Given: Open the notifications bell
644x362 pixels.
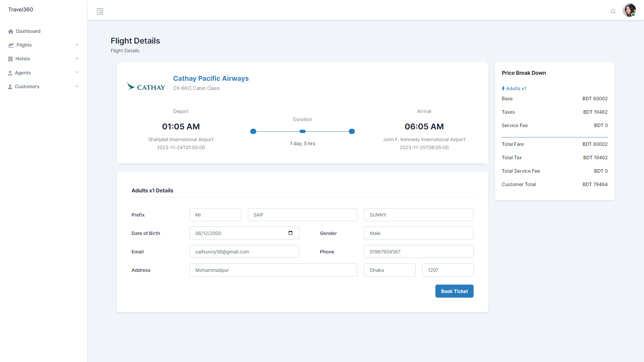Looking at the screenshot, I should [x=613, y=11].
